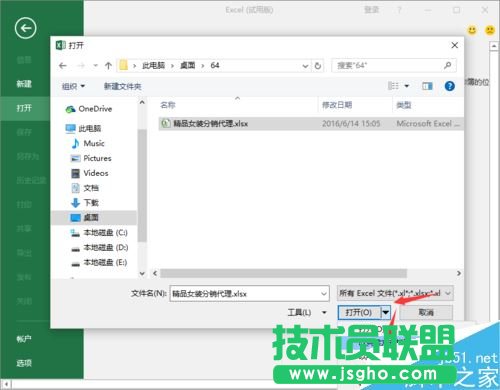The width and height of the screenshot is (500, 390).
Task: Select folder 64 in the address path
Action: 215,65
